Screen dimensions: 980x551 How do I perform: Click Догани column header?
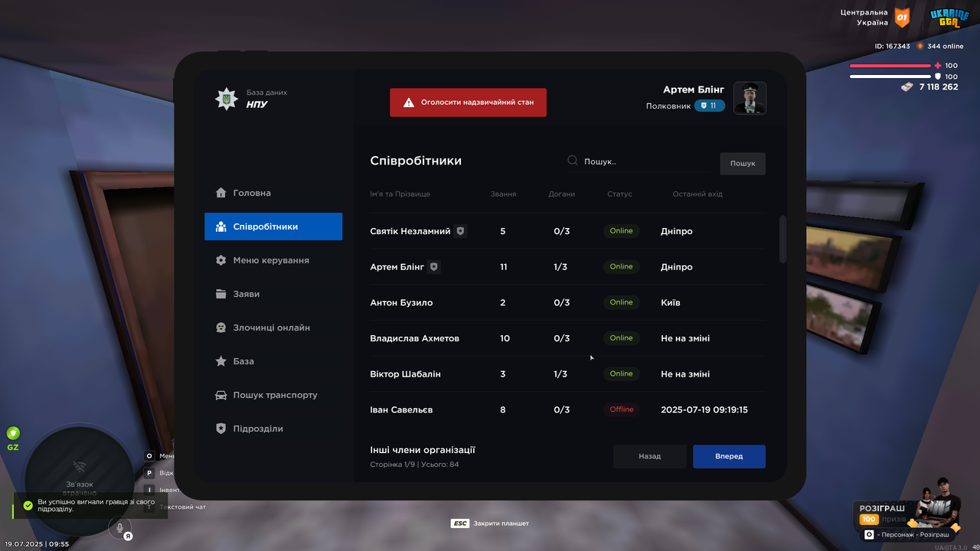point(561,194)
